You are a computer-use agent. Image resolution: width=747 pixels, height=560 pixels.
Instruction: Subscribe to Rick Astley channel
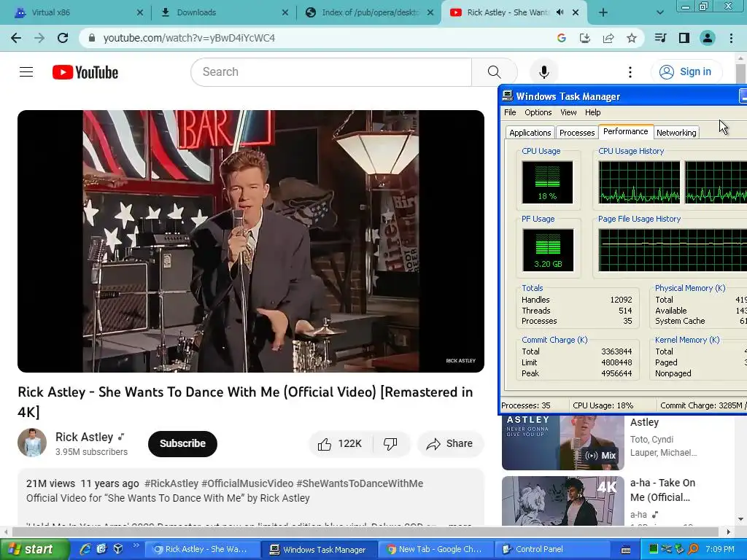[x=182, y=444]
